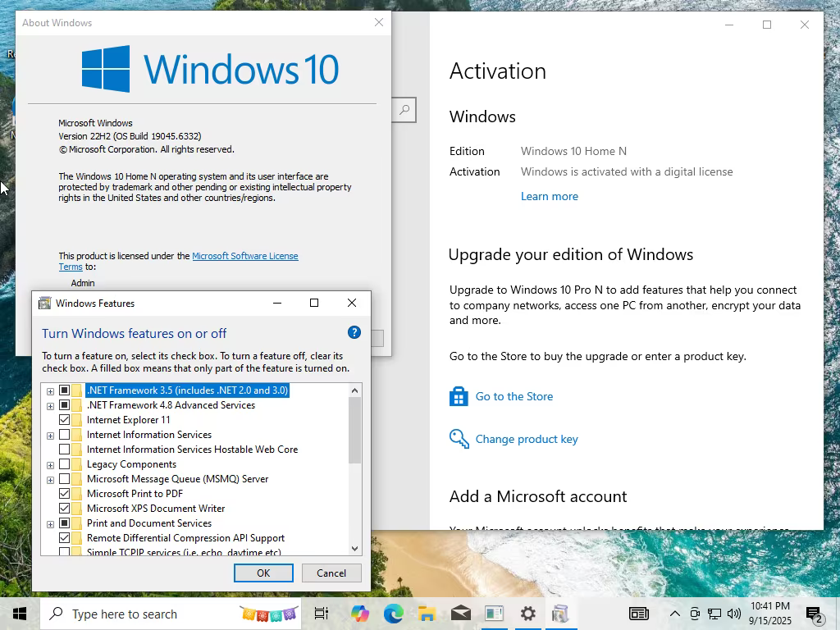The width and height of the screenshot is (840, 630).
Task: Click the Terms link in About Windows
Action: click(71, 267)
